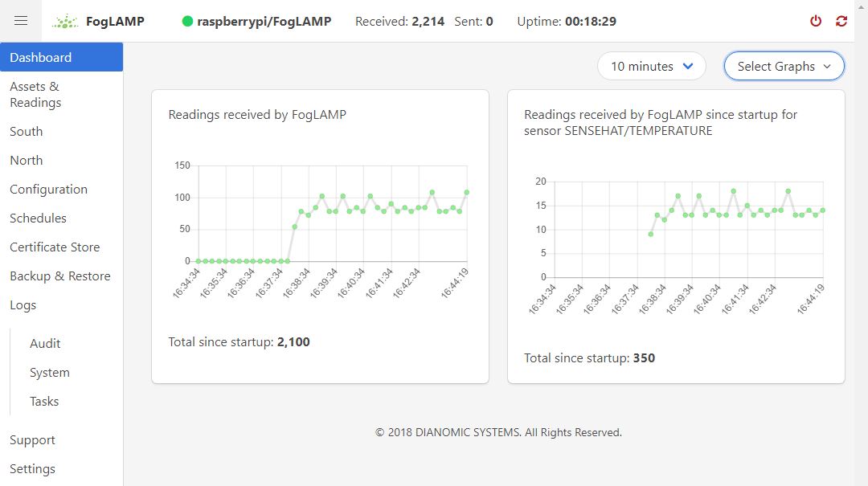Viewport: 868px width, 486px height.
Task: View the Audit logs
Action: 45,344
